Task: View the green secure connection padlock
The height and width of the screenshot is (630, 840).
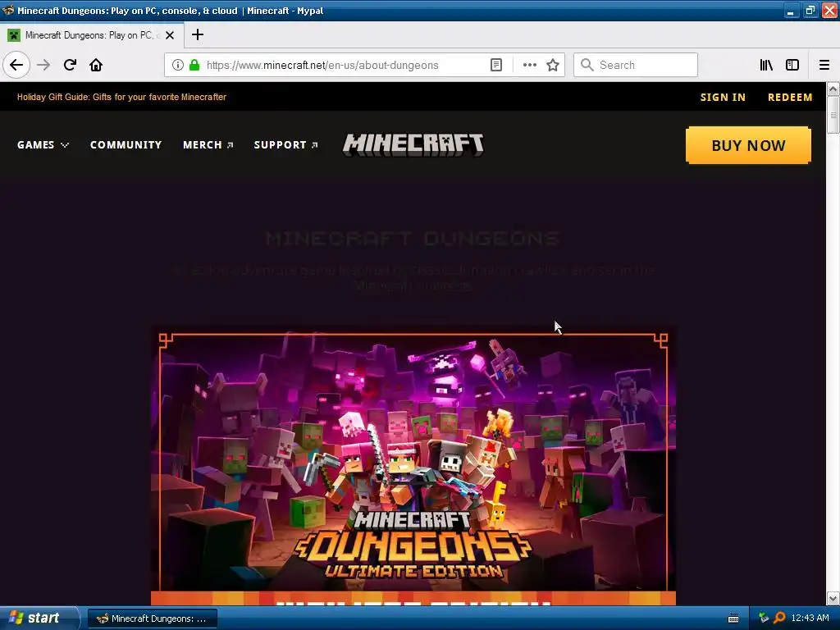Action: tap(194, 65)
